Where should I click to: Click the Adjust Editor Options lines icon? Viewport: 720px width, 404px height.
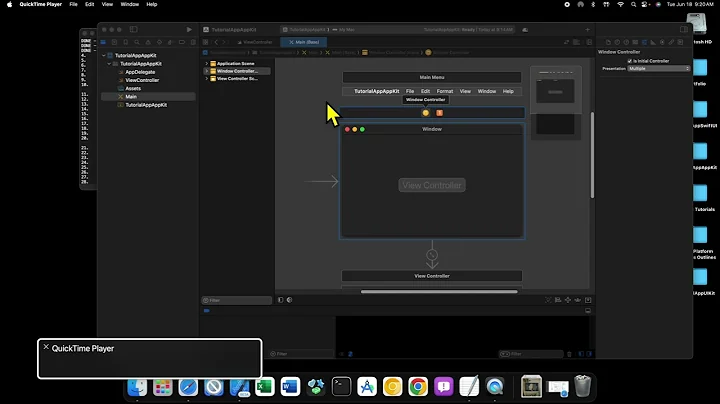point(577,42)
